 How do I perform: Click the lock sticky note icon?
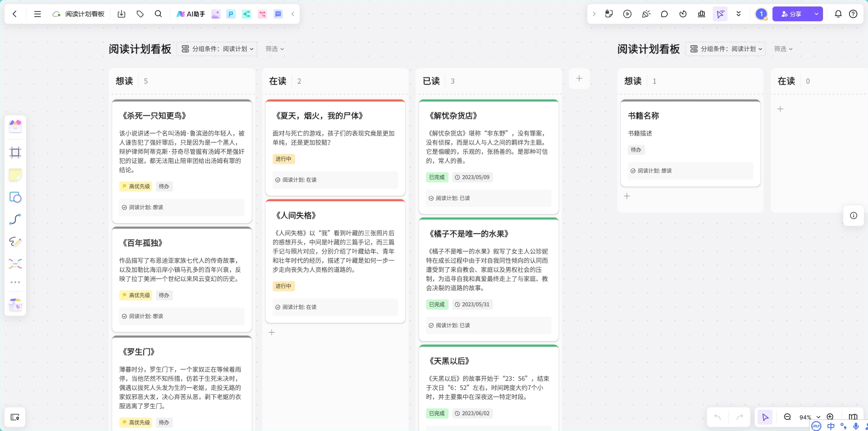(609, 14)
